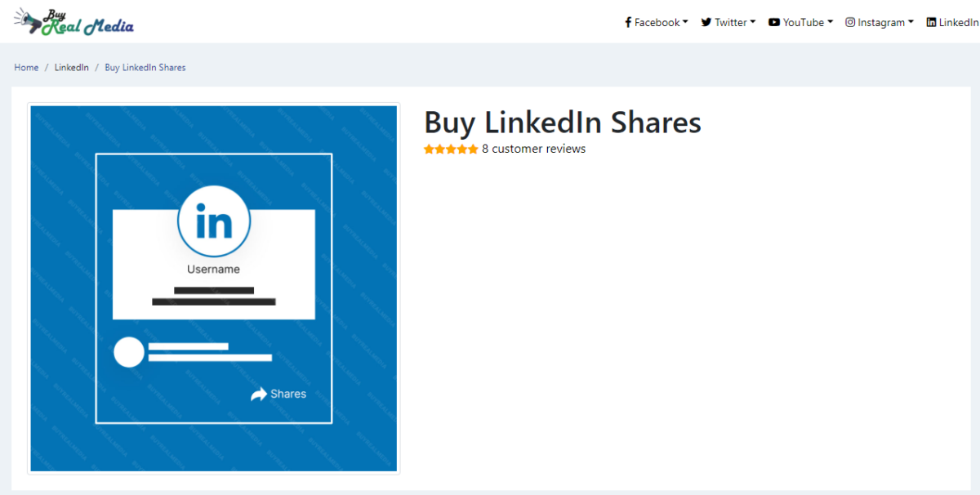Click the LinkedIn Shares product image

[214, 288]
